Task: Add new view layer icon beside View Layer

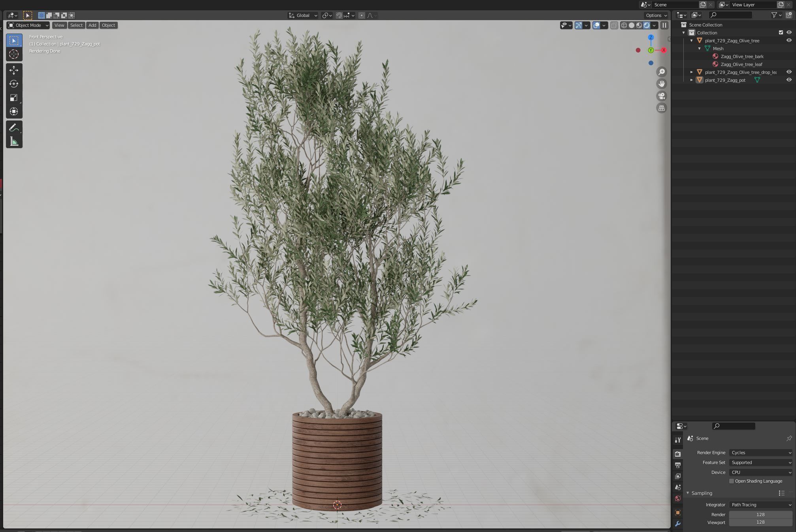Action: pos(781,5)
